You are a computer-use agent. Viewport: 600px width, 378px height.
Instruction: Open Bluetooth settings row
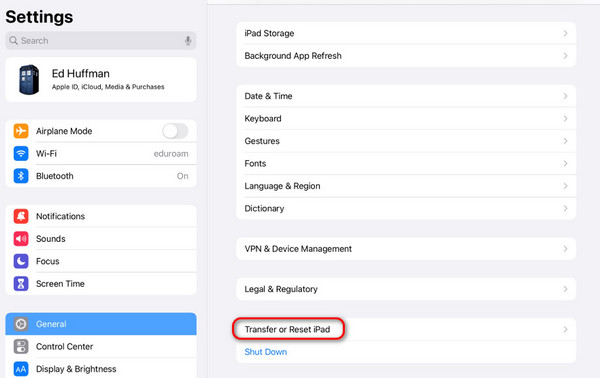pyautogui.click(x=101, y=176)
